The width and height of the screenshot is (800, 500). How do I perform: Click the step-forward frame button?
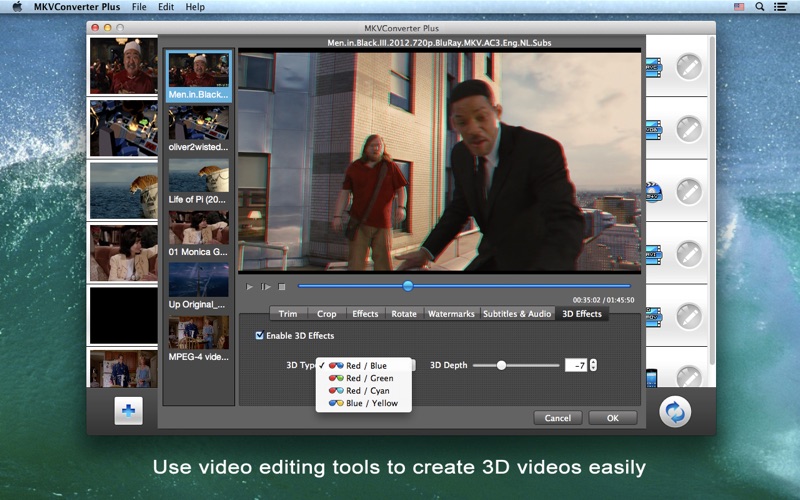(x=265, y=287)
